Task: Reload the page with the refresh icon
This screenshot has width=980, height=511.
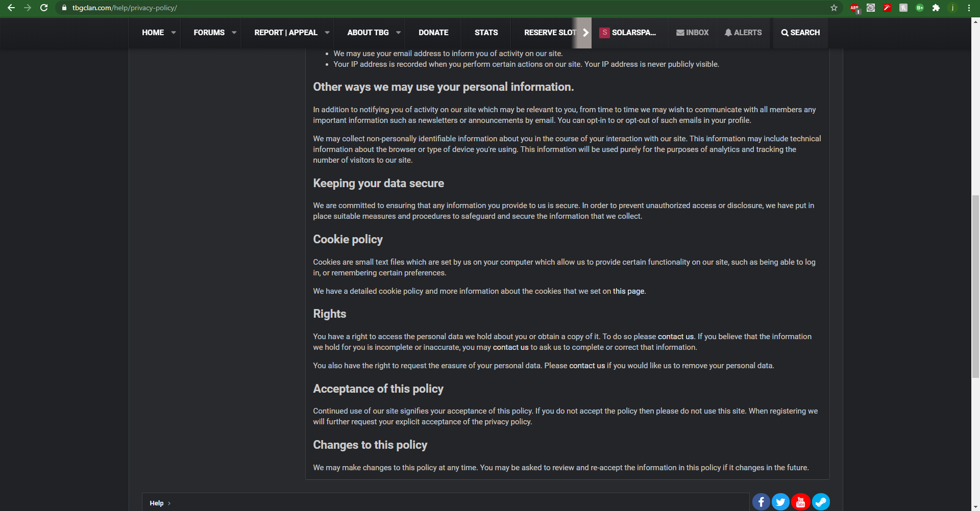Action: pos(44,8)
